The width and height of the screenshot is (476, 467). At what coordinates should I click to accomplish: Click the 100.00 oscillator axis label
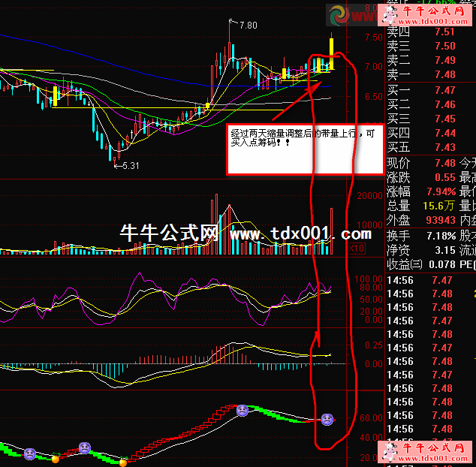pos(369,279)
